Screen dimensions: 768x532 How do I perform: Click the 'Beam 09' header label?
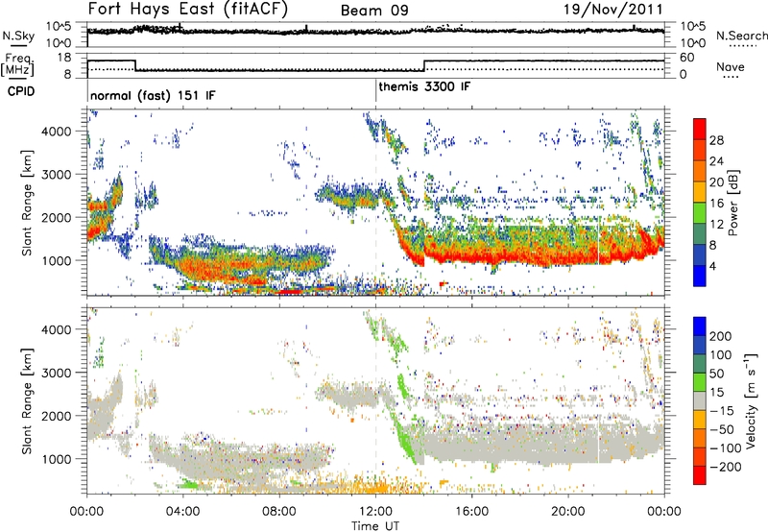(374, 11)
